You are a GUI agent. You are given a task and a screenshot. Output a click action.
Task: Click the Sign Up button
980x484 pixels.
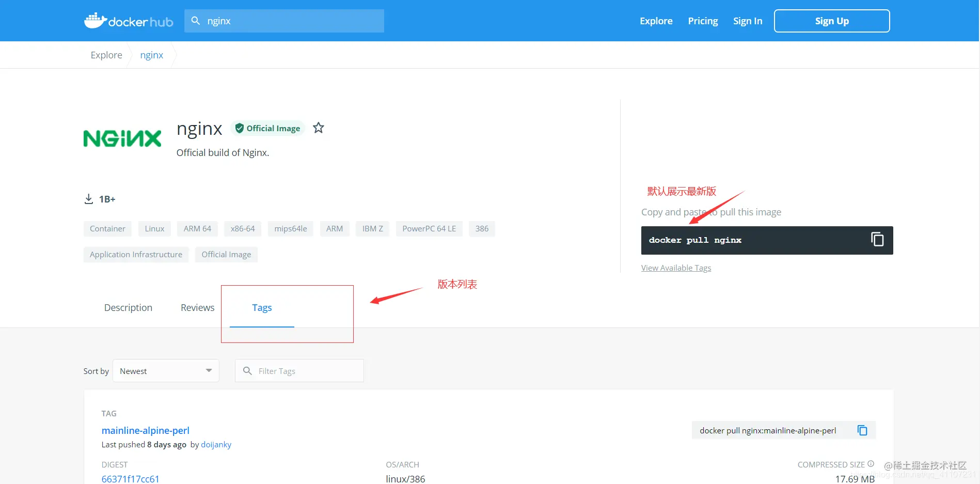pos(832,21)
